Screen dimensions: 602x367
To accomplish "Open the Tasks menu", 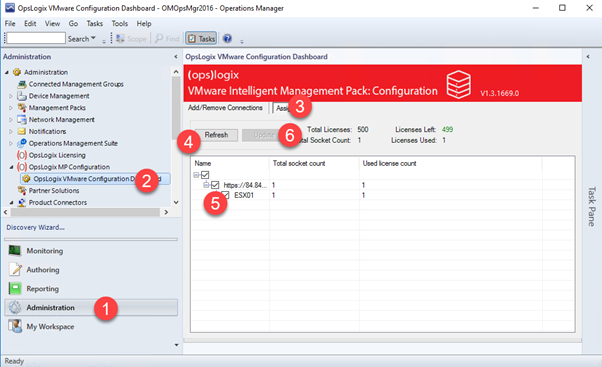I will point(94,24).
